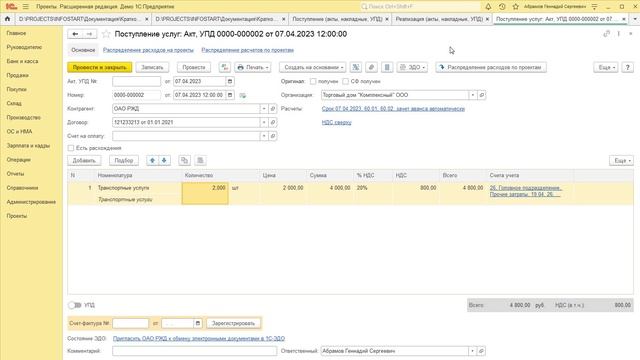
Task: Open table Еще menu
Action: (621, 160)
